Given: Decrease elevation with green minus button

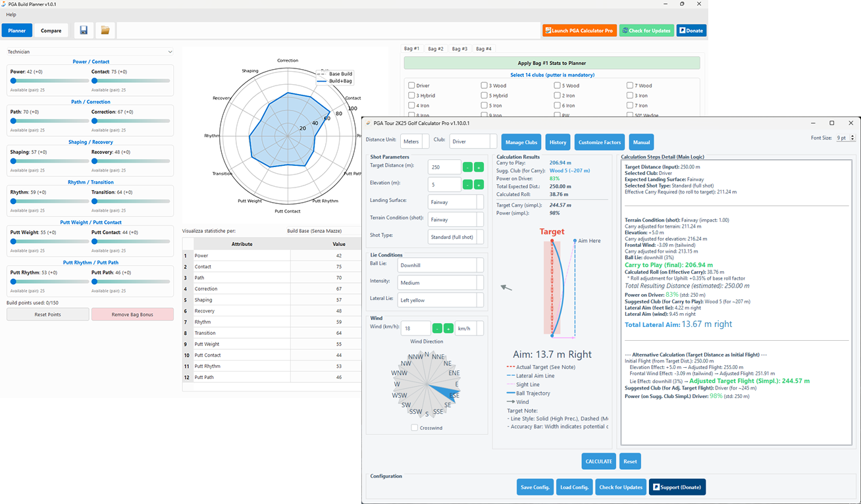Looking at the screenshot, I should [467, 185].
